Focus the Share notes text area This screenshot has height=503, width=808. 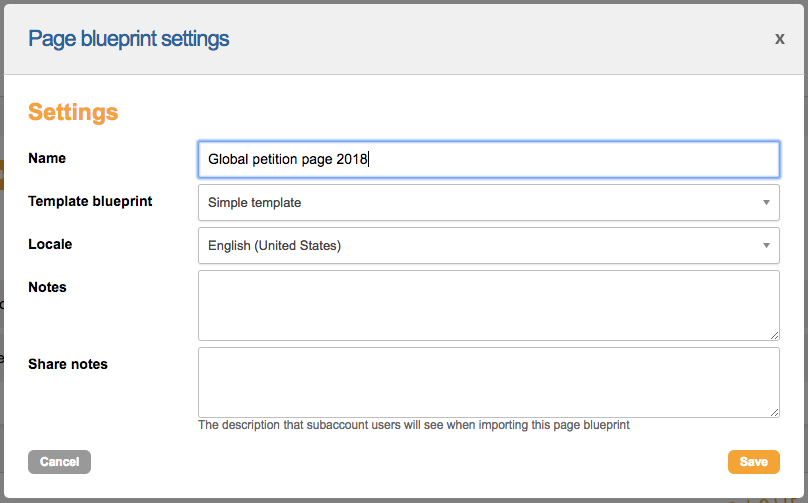pos(488,382)
